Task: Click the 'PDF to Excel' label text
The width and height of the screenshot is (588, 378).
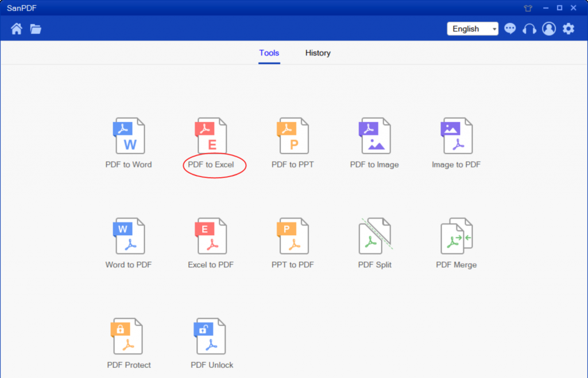Action: (x=211, y=165)
